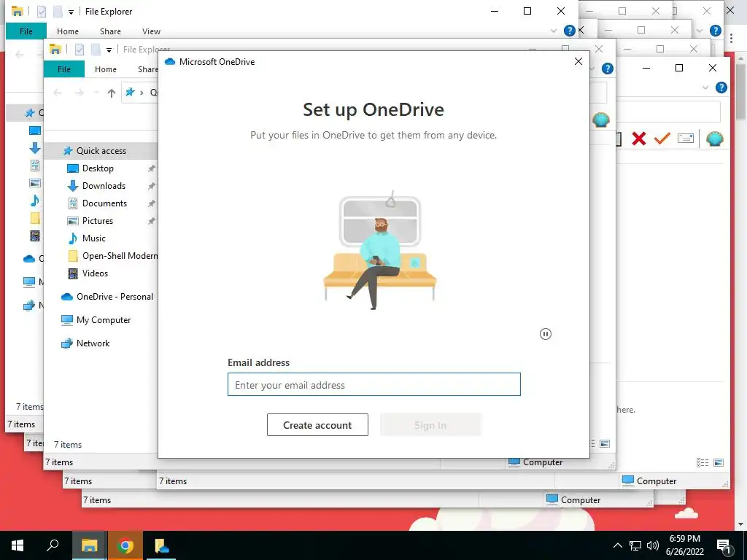Open File tab in second File Explorer window
The height and width of the screenshot is (560, 747).
coord(64,69)
